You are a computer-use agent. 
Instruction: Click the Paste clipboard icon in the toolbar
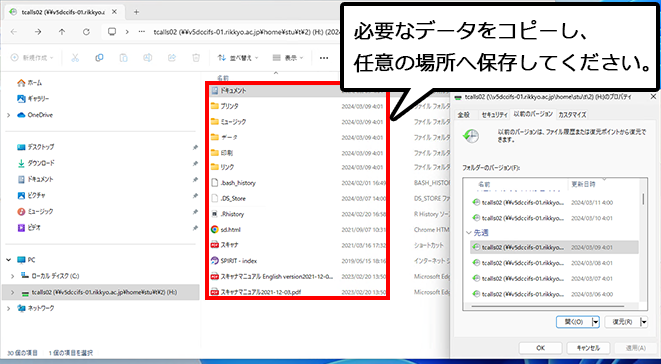tap(124, 58)
